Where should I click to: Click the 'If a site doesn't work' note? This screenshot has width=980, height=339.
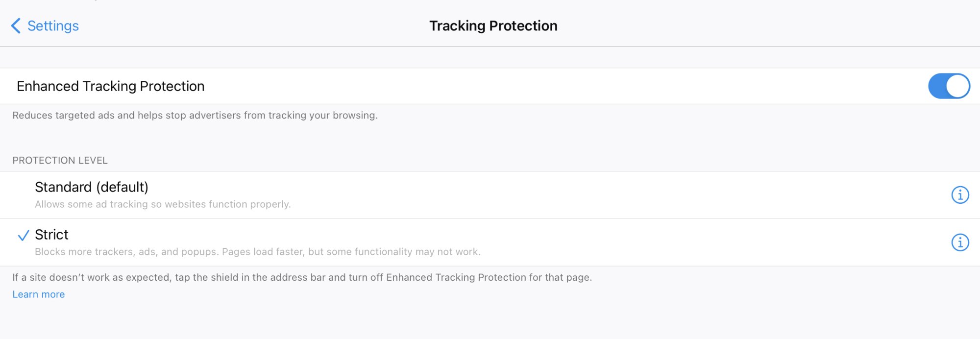[302, 278]
